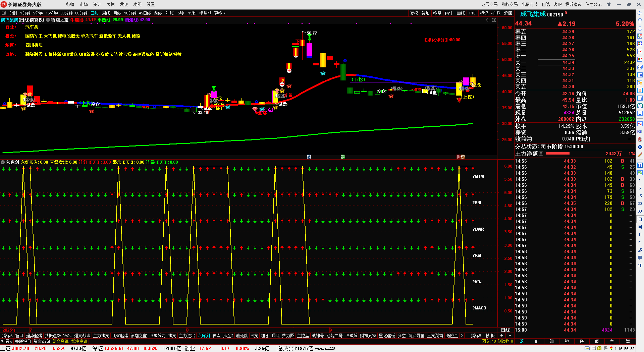The height and width of the screenshot is (352, 644).
Task: Click the minus button to remove sub-window
Action: tap(509, 336)
